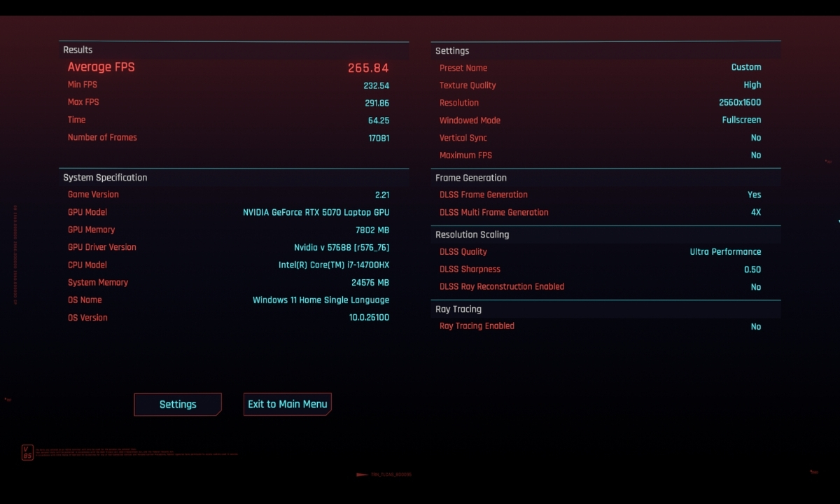The height and width of the screenshot is (504, 840).
Task: Click the CPU Model label
Action: (87, 265)
